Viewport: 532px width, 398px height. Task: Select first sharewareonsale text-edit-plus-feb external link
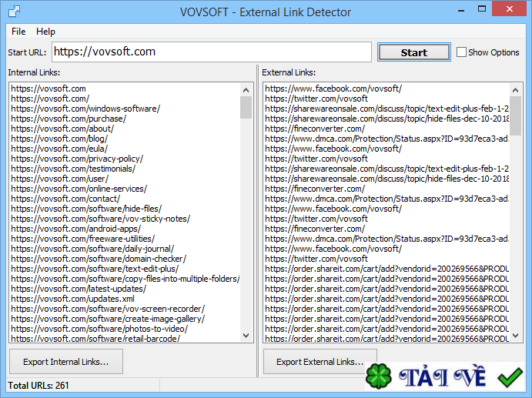point(386,109)
